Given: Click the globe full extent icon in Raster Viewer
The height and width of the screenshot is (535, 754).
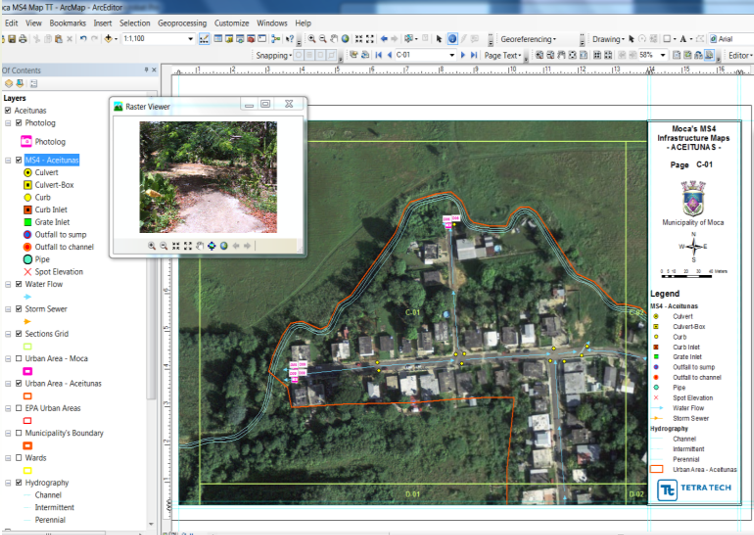Looking at the screenshot, I should (x=224, y=245).
